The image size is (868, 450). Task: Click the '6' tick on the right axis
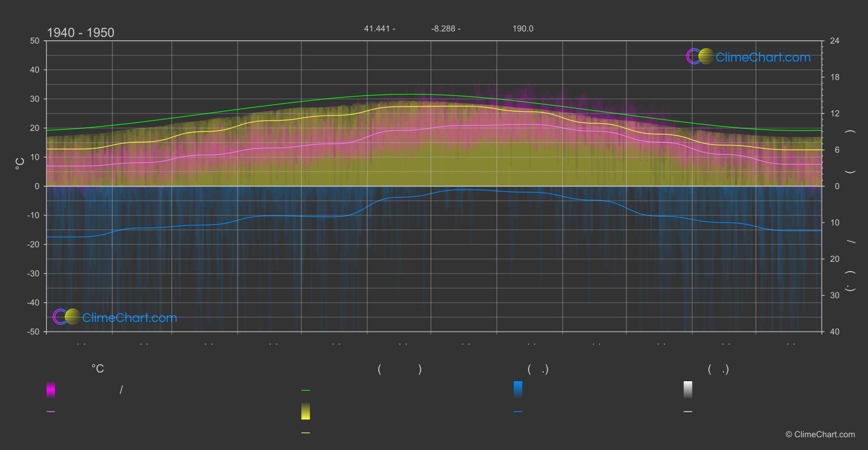coord(837,150)
